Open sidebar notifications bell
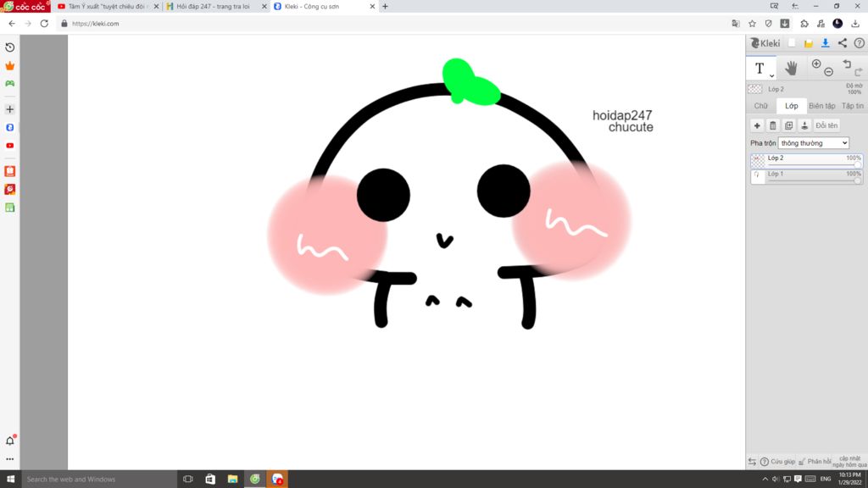Screen dimensions: 868x488 click(10, 441)
